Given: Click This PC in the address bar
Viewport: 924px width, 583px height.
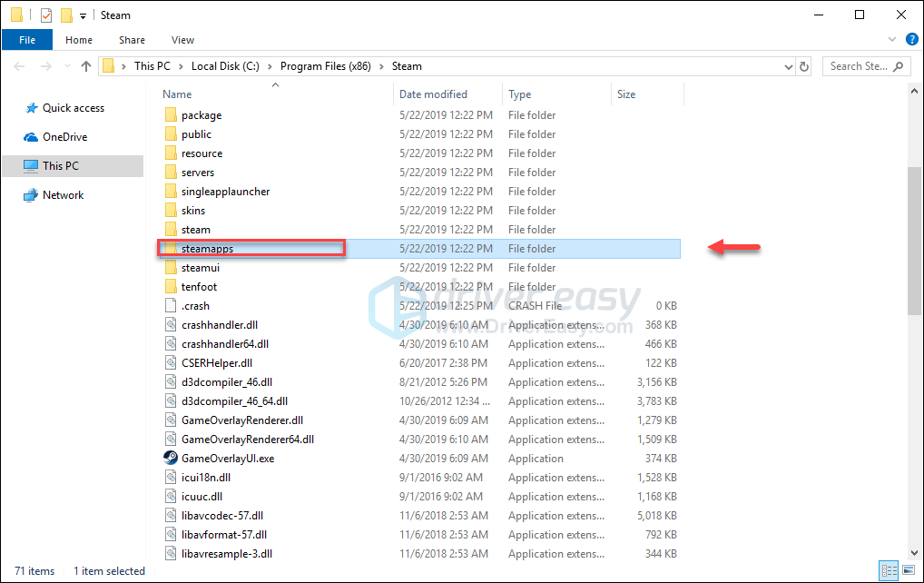Looking at the screenshot, I should pyautogui.click(x=152, y=66).
